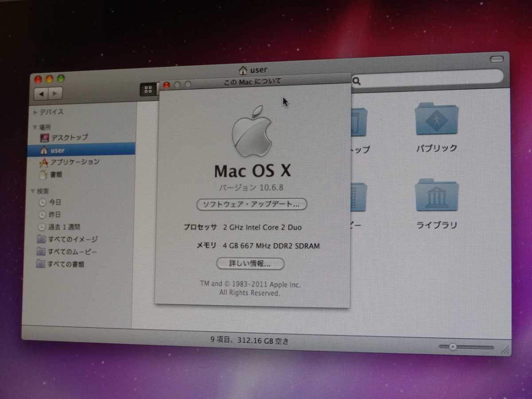Toggle Finder toolbar with top-right pill button
This screenshot has height=399, width=532.
point(497,59)
